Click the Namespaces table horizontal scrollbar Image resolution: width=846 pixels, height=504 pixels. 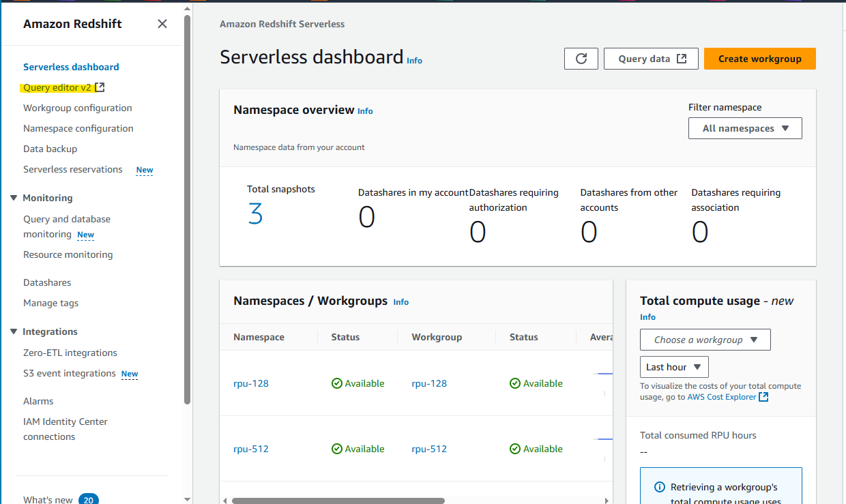pos(338,501)
